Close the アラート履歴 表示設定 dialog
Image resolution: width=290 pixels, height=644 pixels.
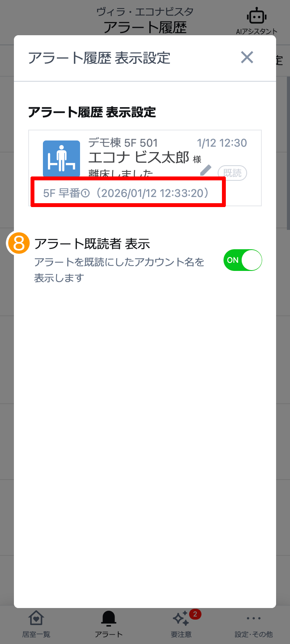(247, 57)
